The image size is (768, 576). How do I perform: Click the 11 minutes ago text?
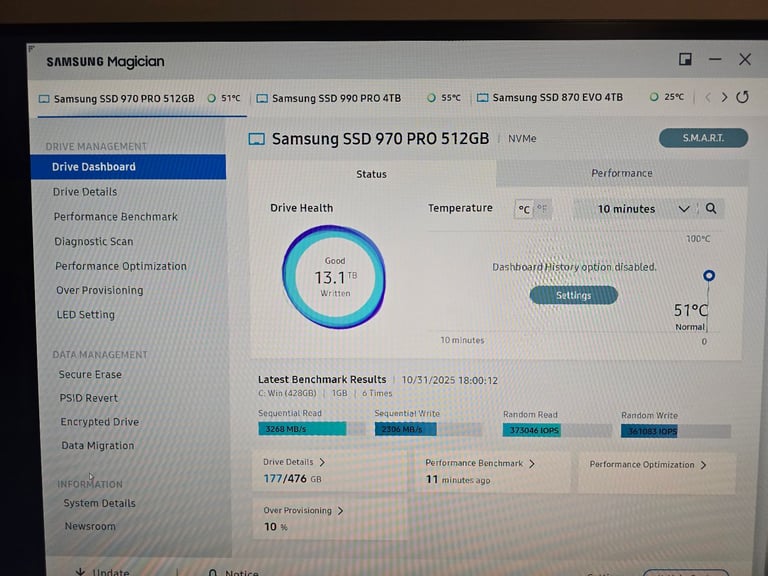458,480
